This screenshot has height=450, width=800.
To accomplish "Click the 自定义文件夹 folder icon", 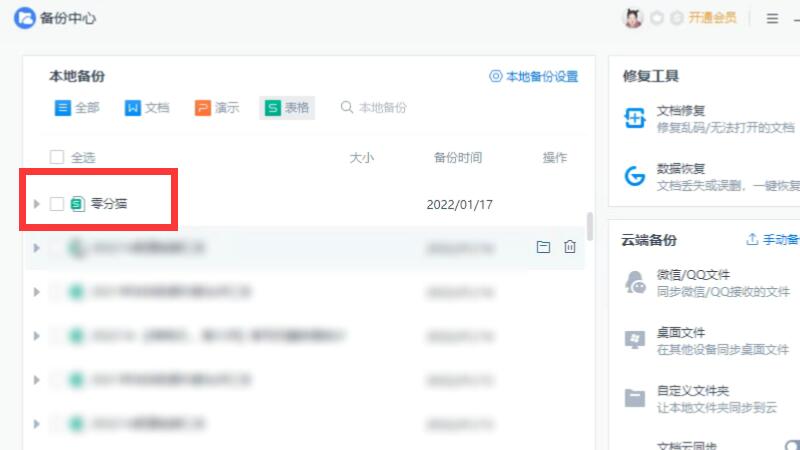I will 635,397.
